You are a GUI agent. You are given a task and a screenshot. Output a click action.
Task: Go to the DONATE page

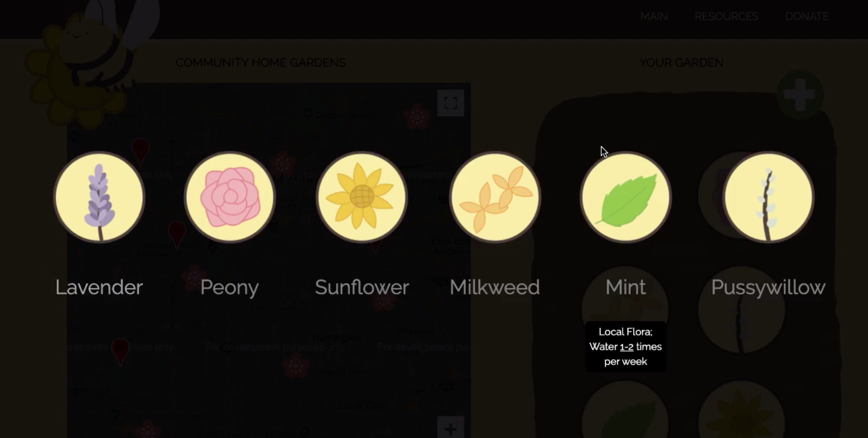click(x=807, y=16)
